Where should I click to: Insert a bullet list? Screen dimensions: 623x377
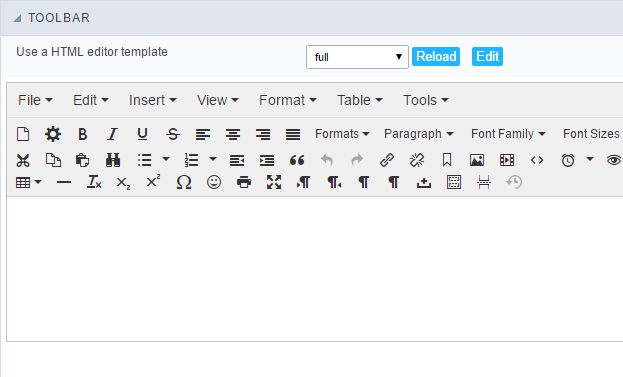[144, 160]
